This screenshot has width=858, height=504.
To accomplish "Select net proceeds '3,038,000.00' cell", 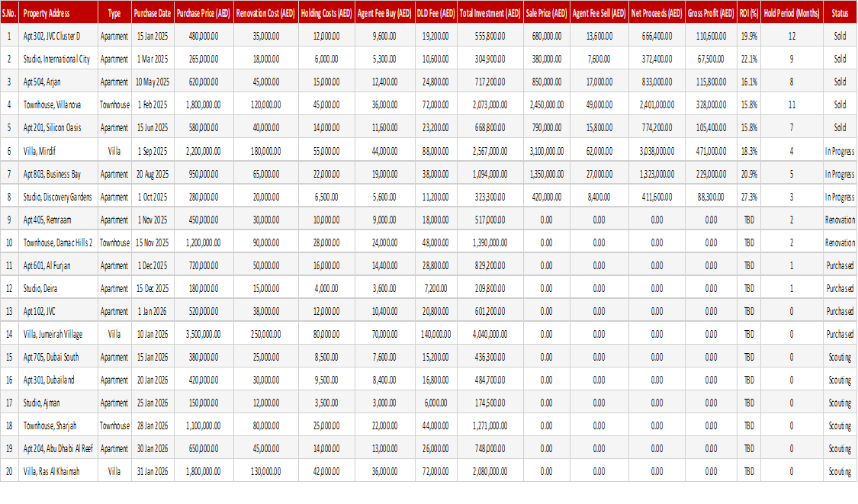I will (x=657, y=151).
